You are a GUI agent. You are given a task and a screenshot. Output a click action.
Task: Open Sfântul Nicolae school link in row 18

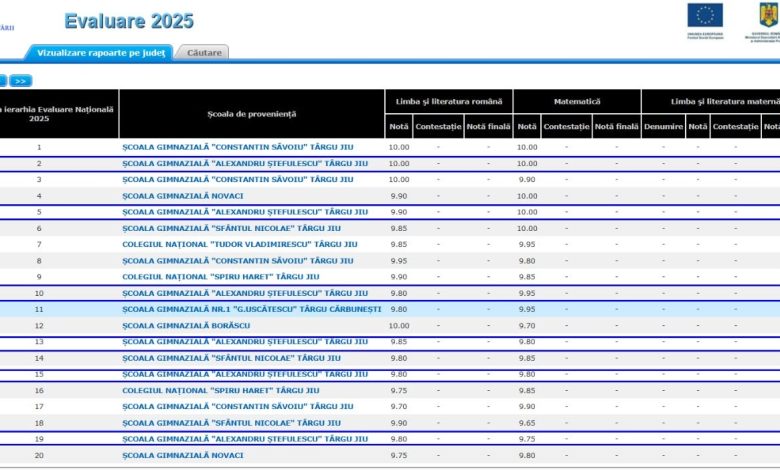click(231, 423)
